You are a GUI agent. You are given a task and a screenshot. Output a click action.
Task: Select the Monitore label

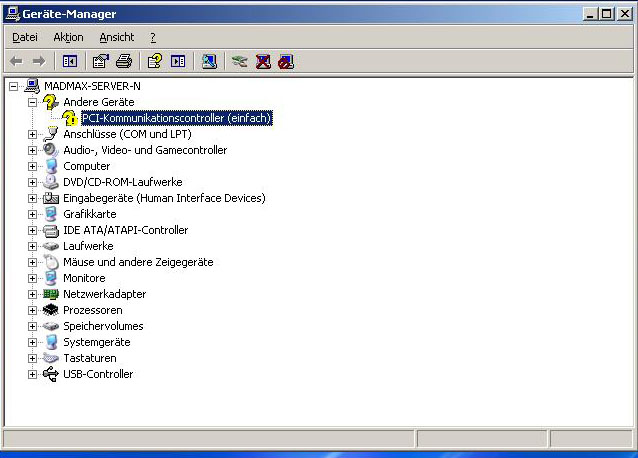coord(84,278)
